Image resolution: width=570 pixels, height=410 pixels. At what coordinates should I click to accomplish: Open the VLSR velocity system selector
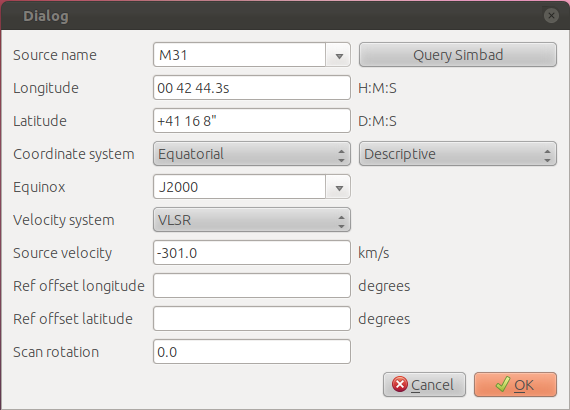pos(252,220)
